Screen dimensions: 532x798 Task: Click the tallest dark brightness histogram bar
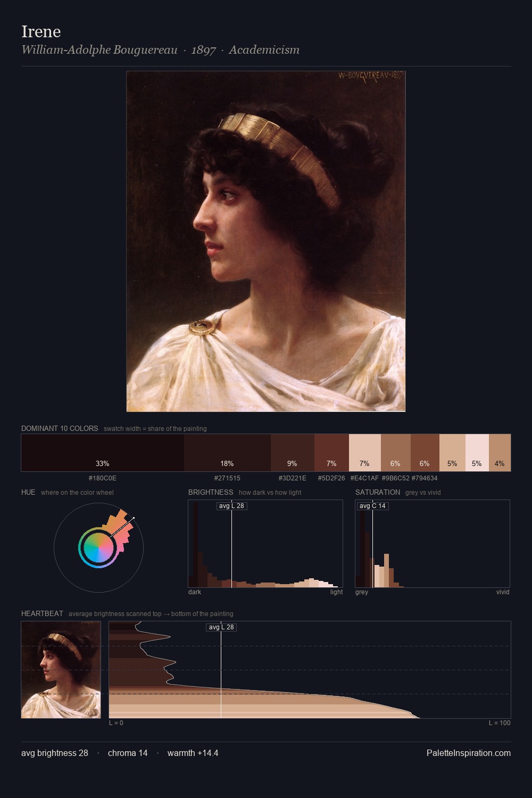[x=195, y=544]
